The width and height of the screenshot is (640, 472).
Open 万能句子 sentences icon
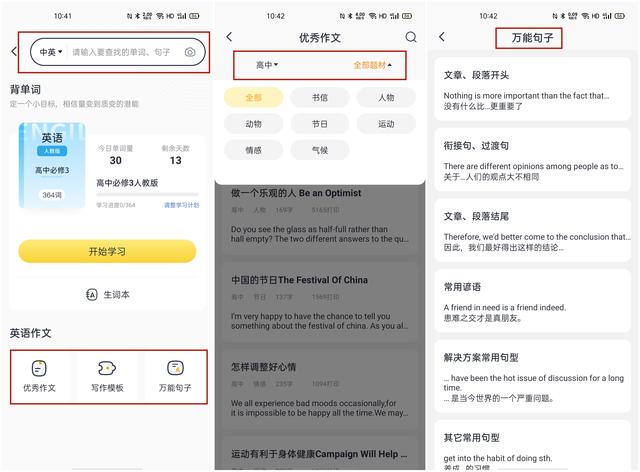176,368
